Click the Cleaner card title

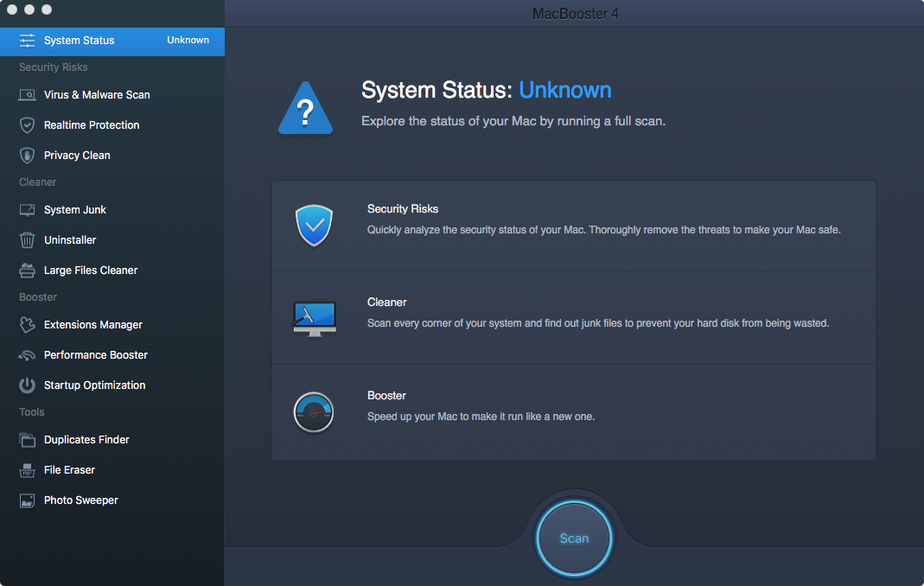point(386,302)
